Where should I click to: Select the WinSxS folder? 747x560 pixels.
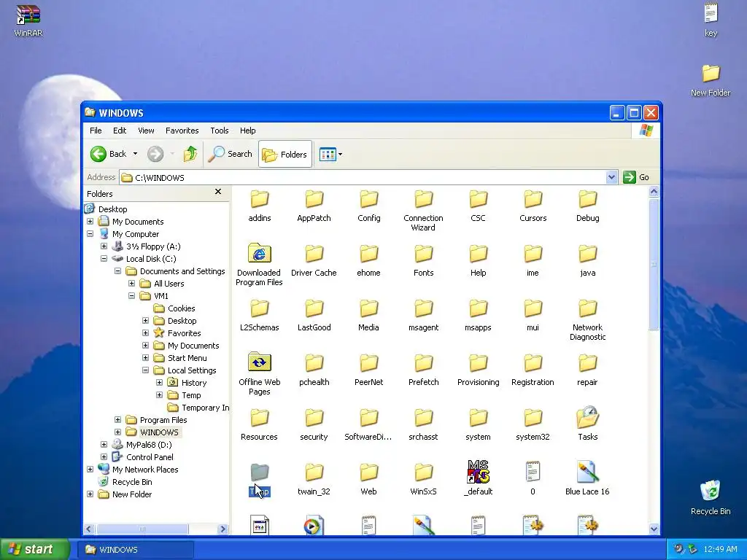point(424,478)
